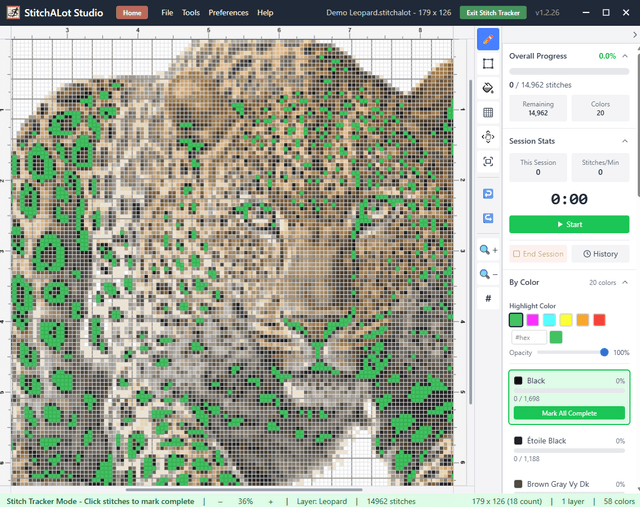This screenshot has height=507, width=640.
Task: Zoom out with the magnifier minus icon
Action: tap(488, 274)
